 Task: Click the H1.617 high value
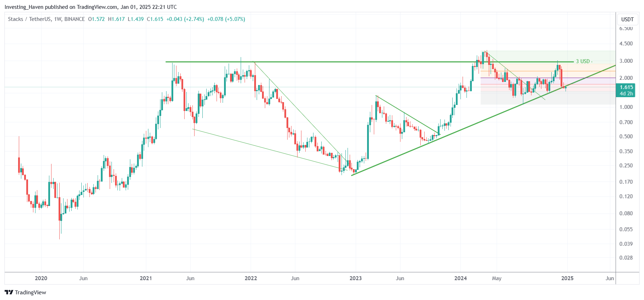(116, 19)
